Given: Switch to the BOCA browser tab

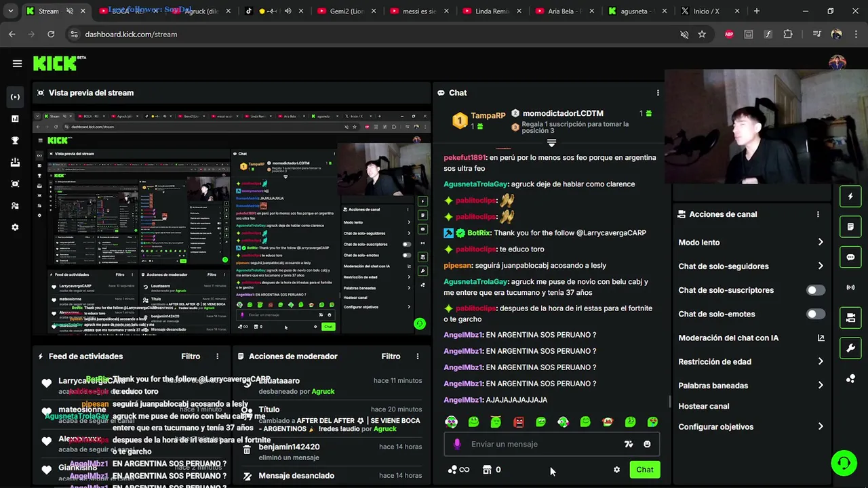Looking at the screenshot, I should pos(128,11).
